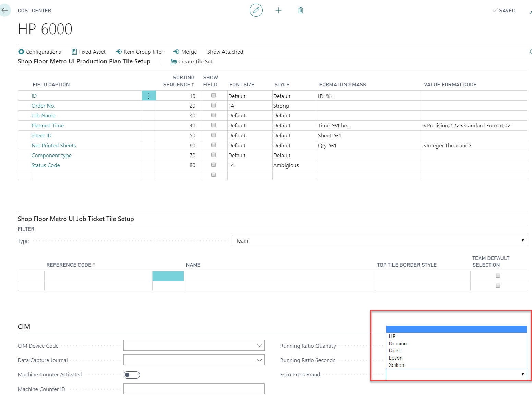
Task: Open the three-dot menu on ID row
Action: coord(149,96)
